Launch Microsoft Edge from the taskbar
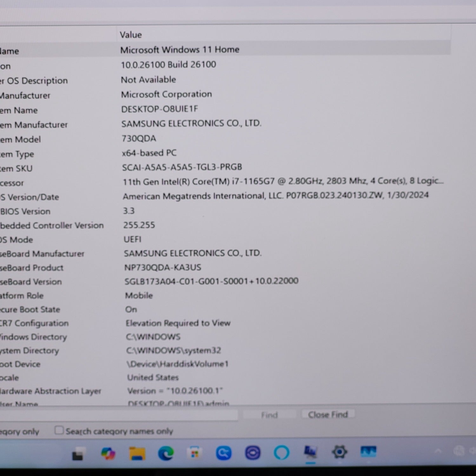Screen dimensions: 476x476 [166, 453]
